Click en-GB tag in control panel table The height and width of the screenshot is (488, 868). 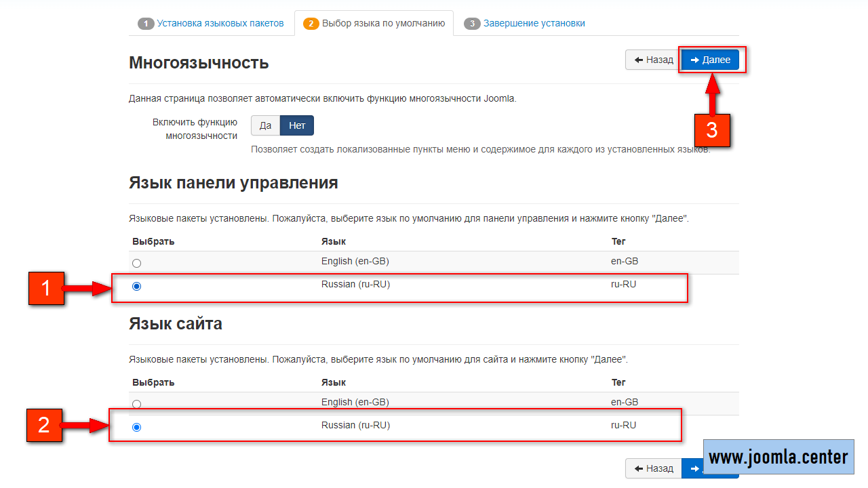tap(624, 262)
